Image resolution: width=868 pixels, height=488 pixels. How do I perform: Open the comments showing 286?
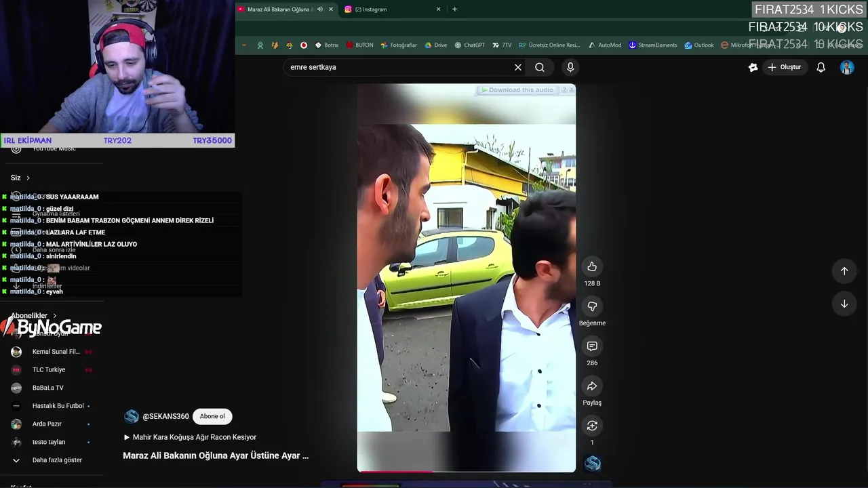coord(592,346)
